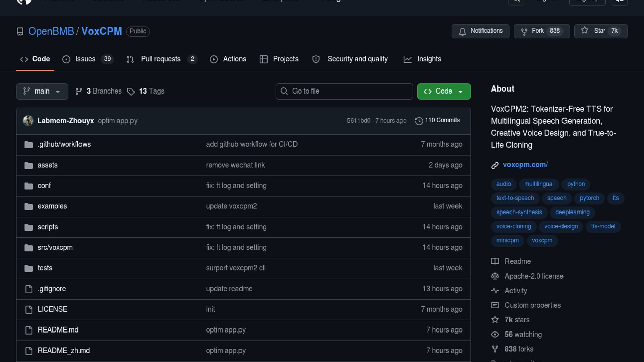Open the voxcpm.com website link
The height and width of the screenshot is (362, 644).
[x=525, y=165]
